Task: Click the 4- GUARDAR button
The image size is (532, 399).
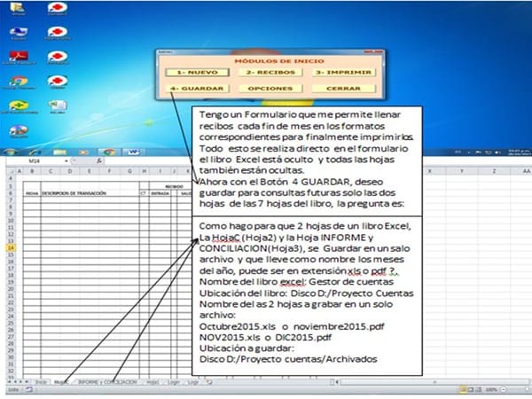Action: coord(198,89)
